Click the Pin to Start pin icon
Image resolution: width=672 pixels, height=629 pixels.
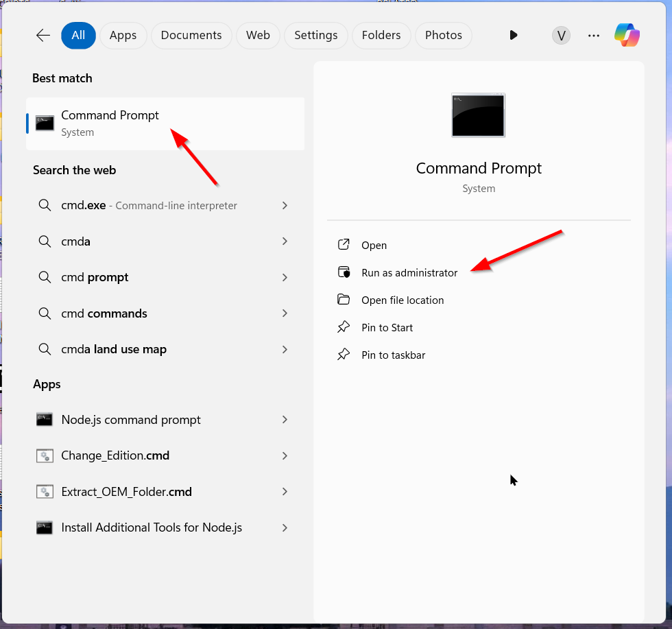[x=344, y=327]
